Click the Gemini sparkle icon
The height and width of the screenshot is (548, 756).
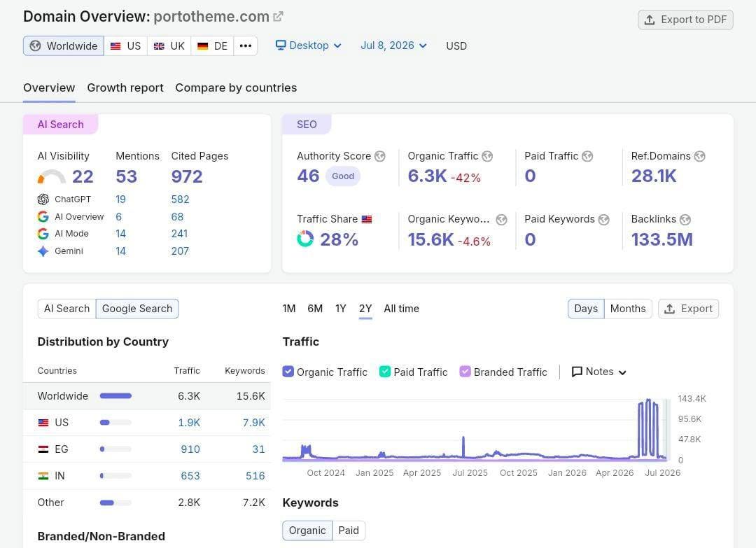point(43,251)
